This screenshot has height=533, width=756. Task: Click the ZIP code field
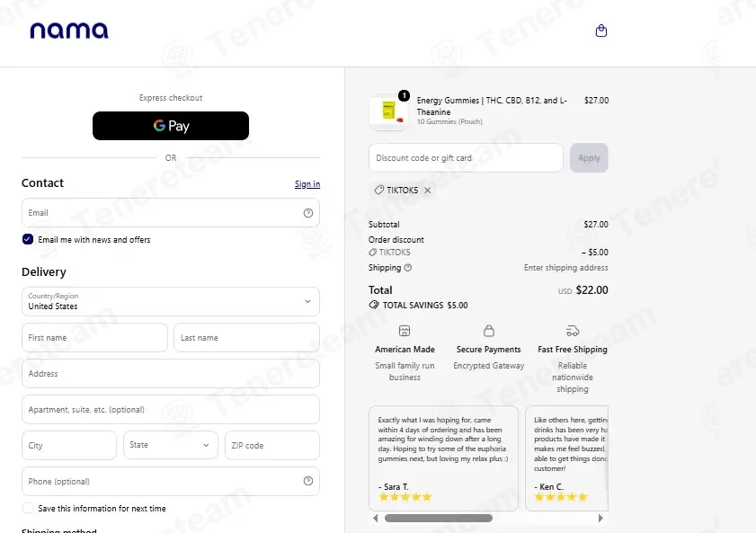(x=272, y=445)
